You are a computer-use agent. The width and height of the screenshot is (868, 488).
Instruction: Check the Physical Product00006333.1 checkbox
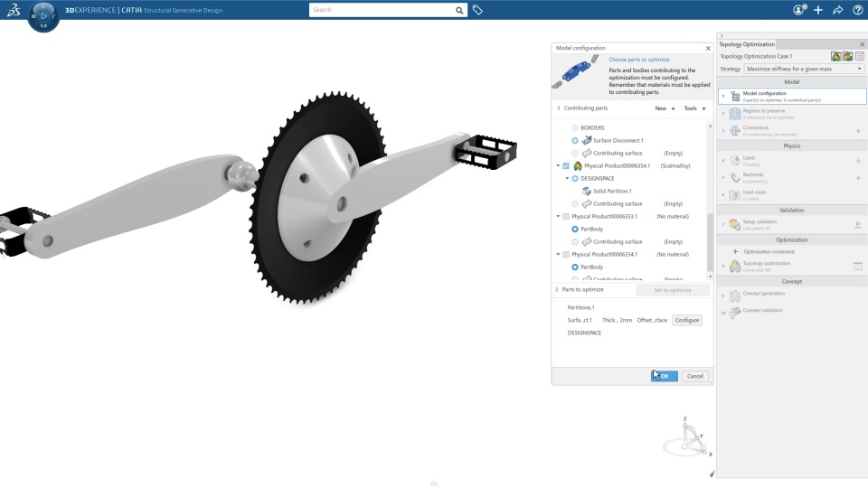[x=566, y=216]
